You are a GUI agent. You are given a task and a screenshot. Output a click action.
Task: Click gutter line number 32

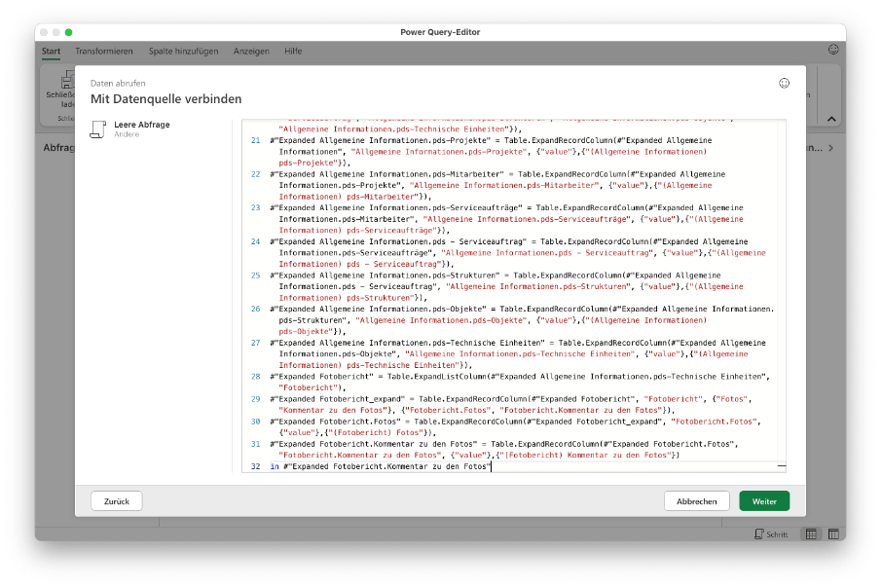(x=255, y=466)
